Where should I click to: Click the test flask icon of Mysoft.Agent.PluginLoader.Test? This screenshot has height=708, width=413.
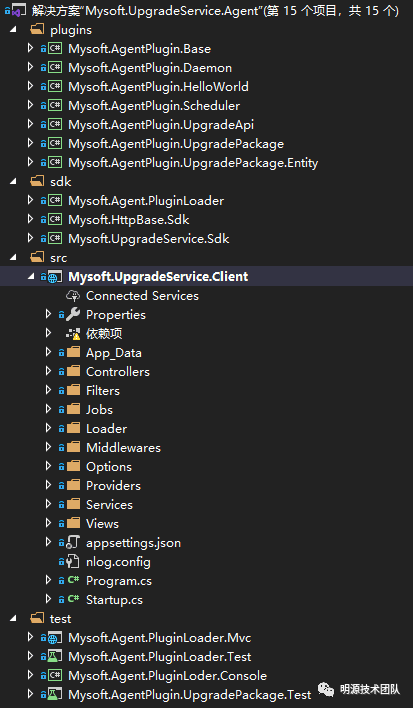tap(55, 657)
